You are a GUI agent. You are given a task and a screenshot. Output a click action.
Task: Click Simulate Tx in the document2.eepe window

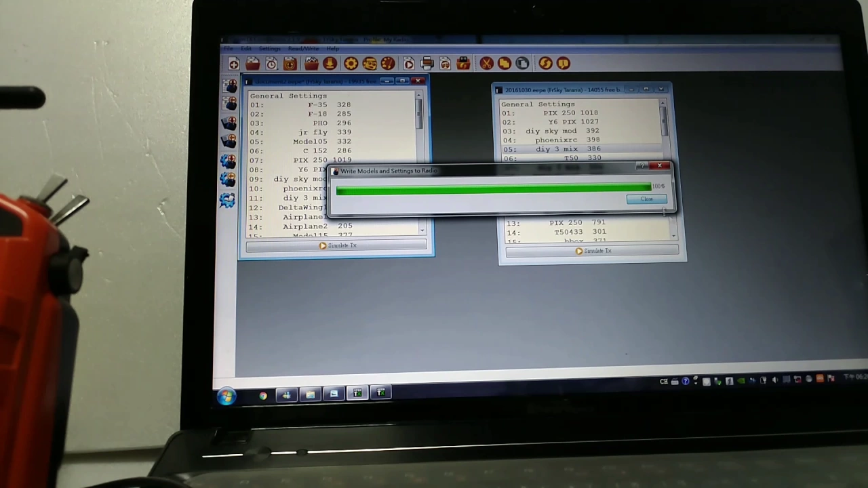[x=337, y=245]
